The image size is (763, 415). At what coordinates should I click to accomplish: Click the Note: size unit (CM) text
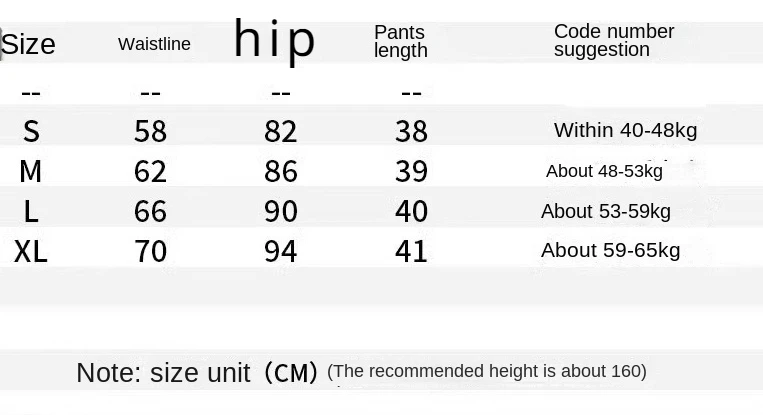[197, 373]
